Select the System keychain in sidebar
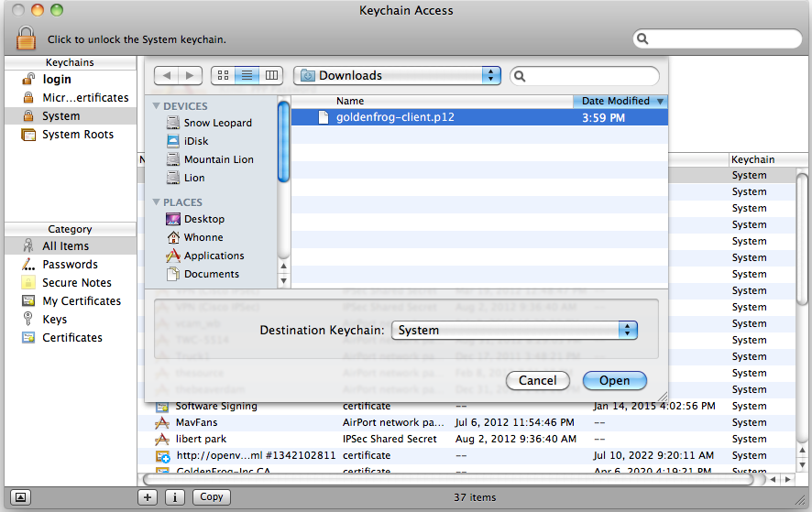 [x=71, y=116]
